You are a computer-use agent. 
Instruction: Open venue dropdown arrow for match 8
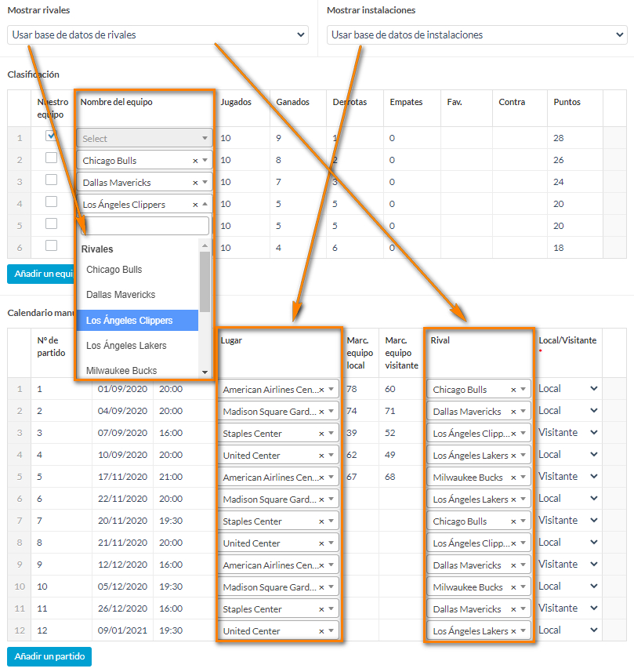click(x=331, y=543)
